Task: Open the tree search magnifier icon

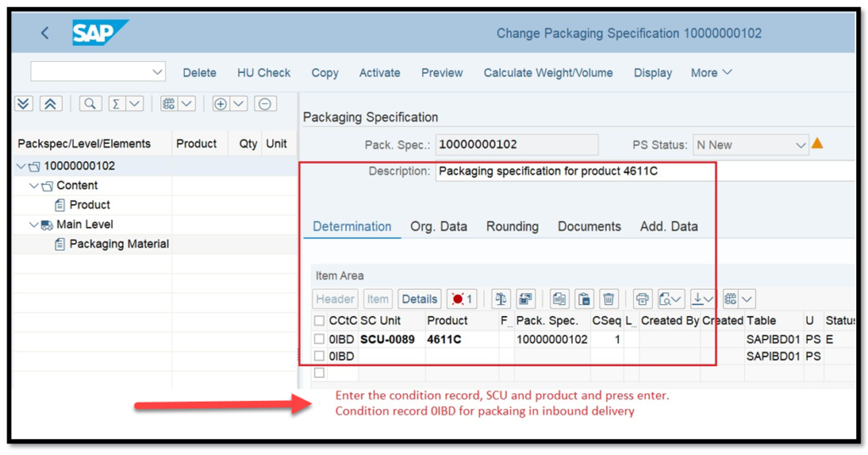Action: point(90,103)
